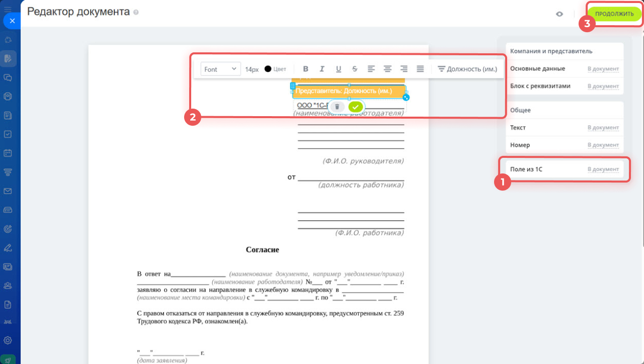This screenshot has height=364, width=644.
Task: Close the editor with the blue X
Action: (x=12, y=21)
